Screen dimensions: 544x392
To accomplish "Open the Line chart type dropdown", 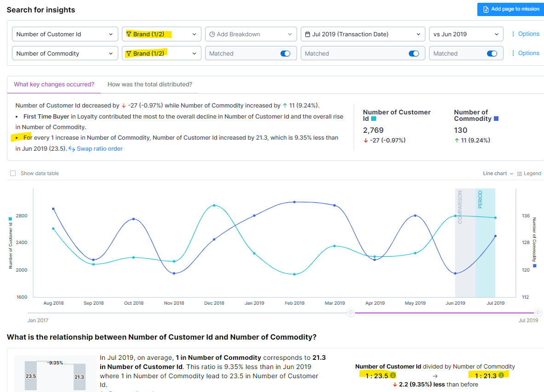I will click(498, 173).
